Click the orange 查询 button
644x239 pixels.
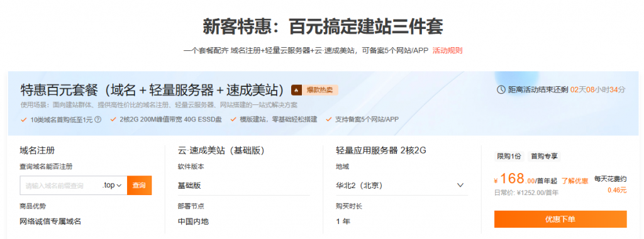139,185
